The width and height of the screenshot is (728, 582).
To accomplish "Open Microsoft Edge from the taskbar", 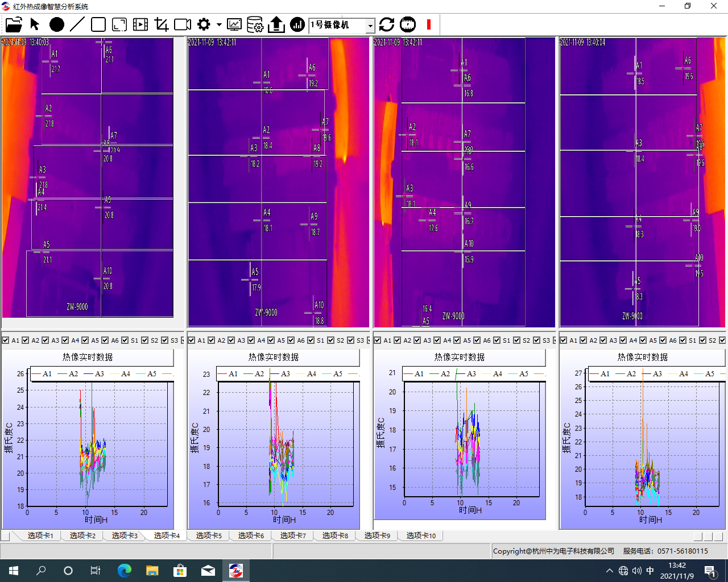I will [x=124, y=571].
